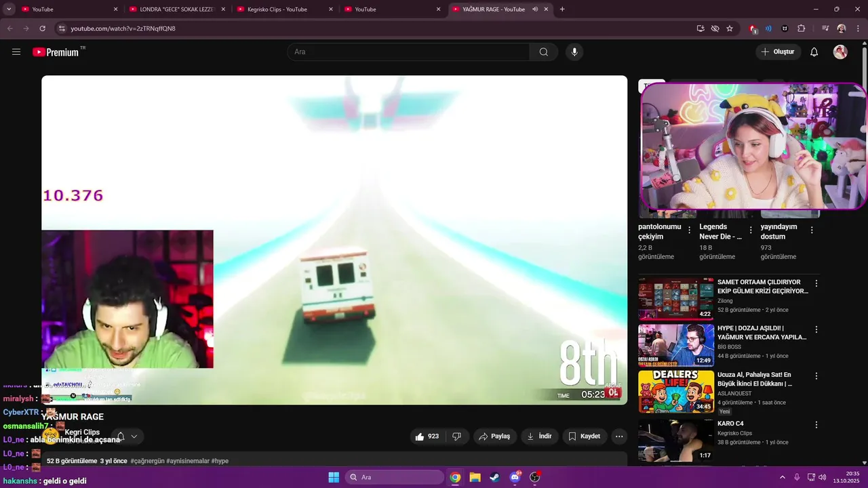Open SAMET ORTAAM ÇILDIRIYOR video thumbnail
This screenshot has height=488, width=868.
(676, 298)
